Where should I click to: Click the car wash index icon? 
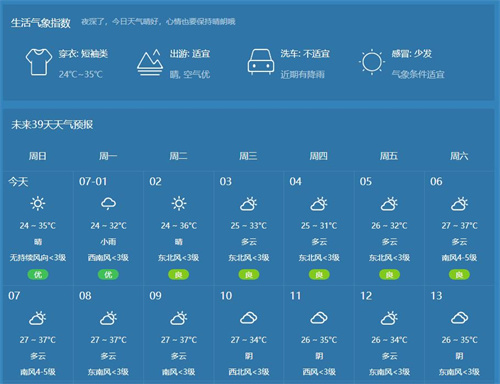[261, 62]
